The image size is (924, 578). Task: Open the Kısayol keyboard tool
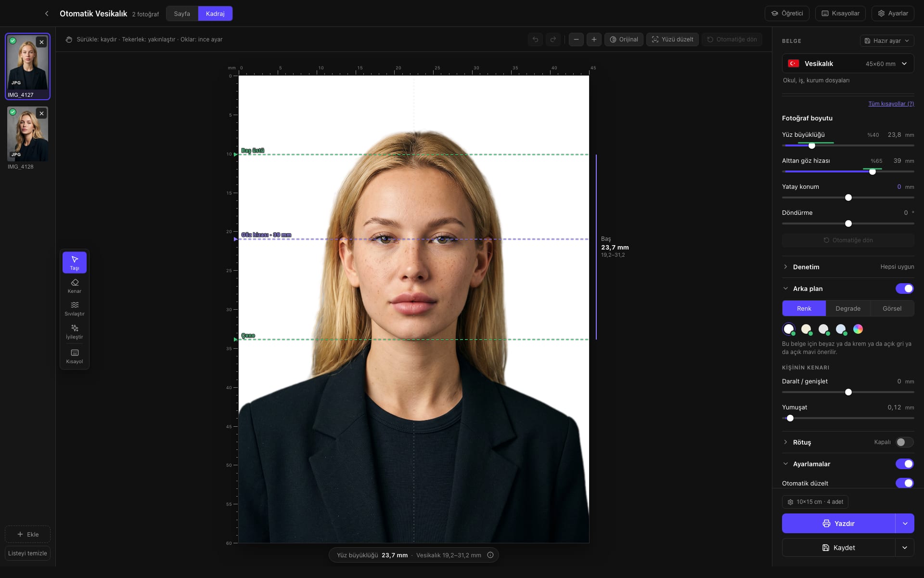click(75, 356)
